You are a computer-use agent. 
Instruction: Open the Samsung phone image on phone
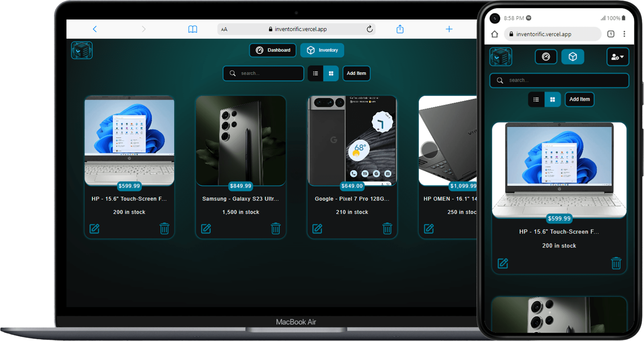559,315
